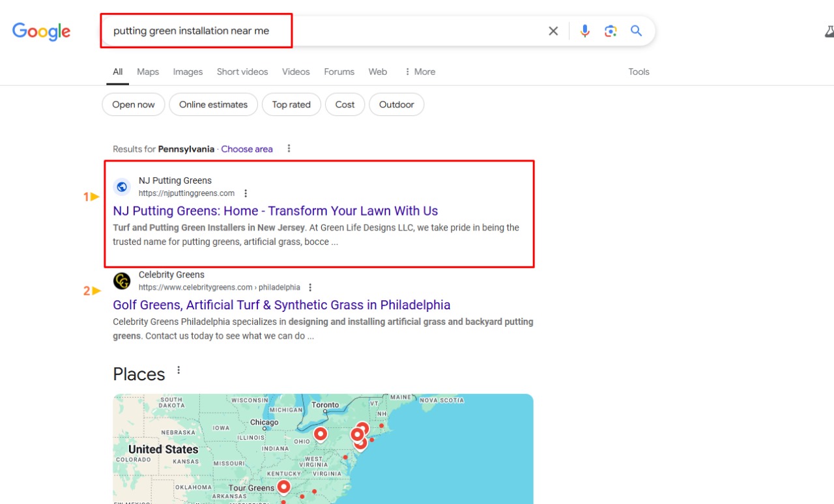
Task: Switch to the Maps tab
Action: (x=148, y=72)
